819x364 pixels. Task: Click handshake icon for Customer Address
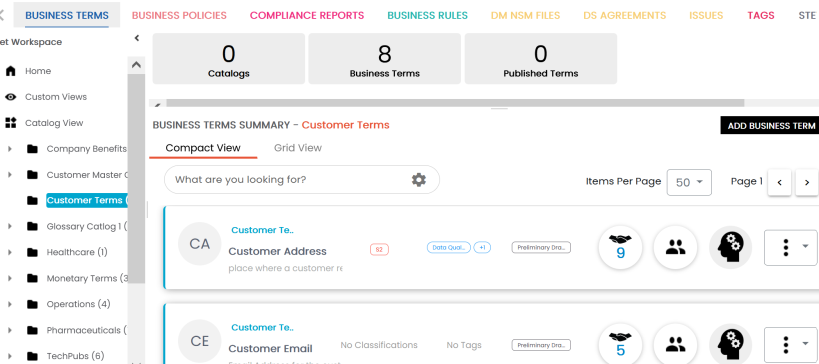click(621, 248)
